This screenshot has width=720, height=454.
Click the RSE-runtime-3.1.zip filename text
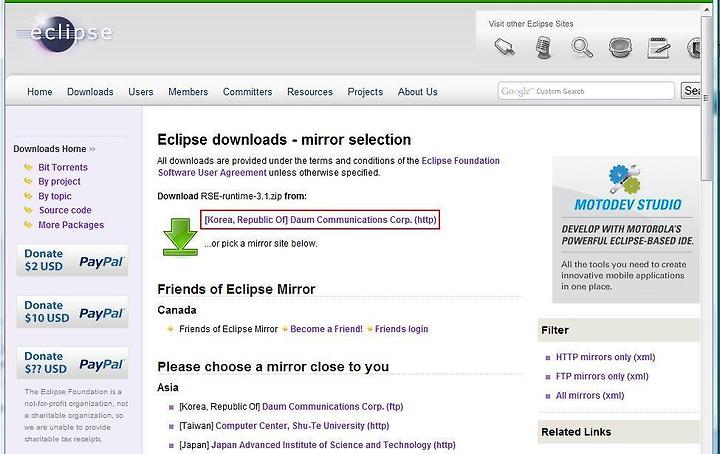click(241, 196)
